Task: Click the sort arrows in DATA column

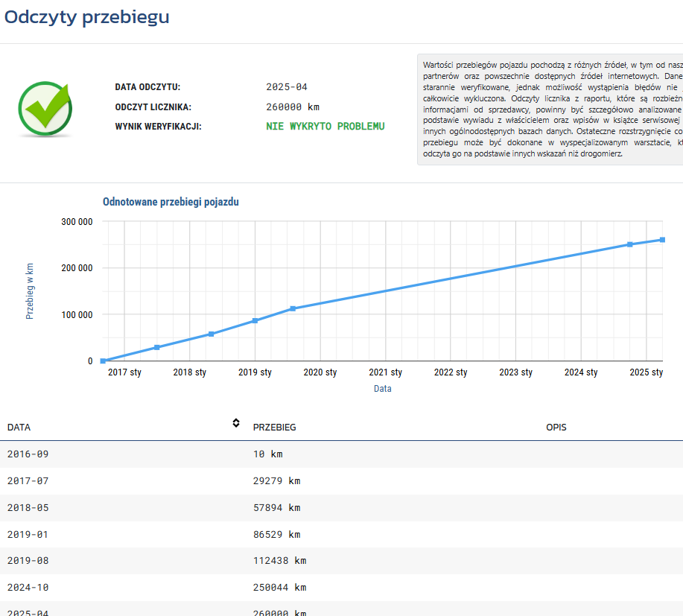Action: click(x=236, y=423)
